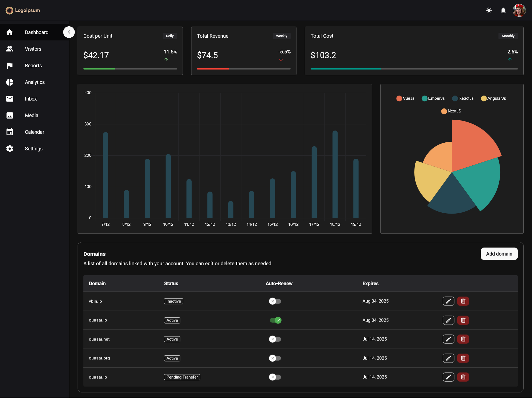
Task: Open the notifications bell
Action: 503,11
